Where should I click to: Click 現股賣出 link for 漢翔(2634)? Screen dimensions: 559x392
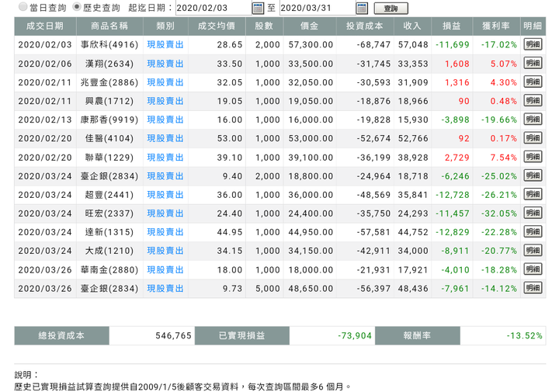click(x=165, y=64)
